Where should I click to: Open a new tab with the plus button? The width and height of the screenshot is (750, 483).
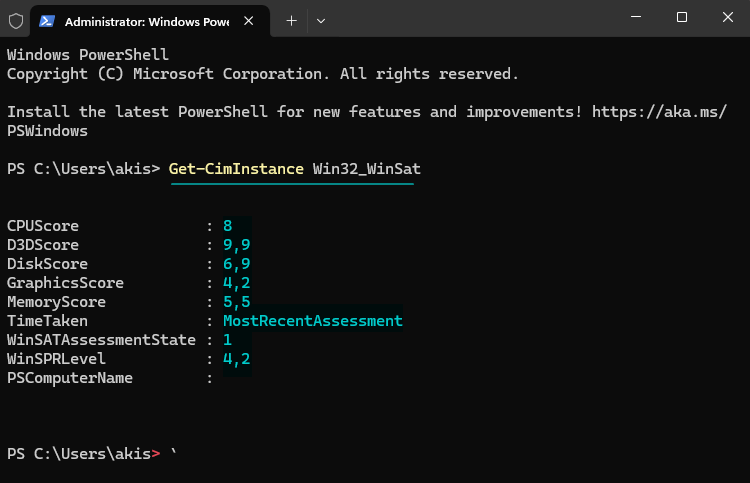coord(291,21)
